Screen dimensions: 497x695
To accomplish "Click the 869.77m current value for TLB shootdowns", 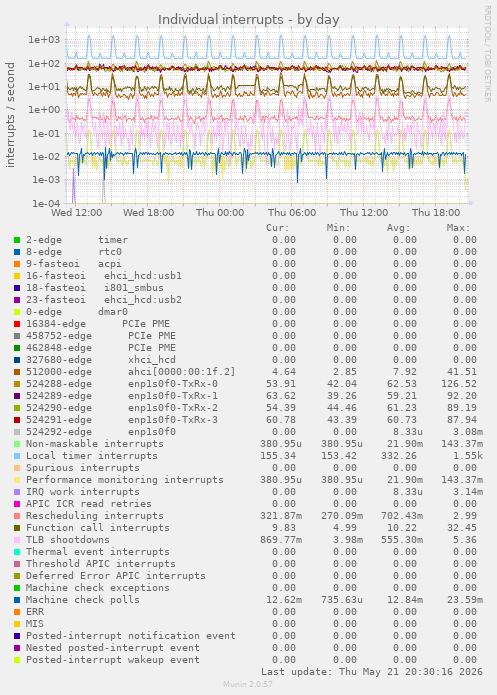I will [281, 540].
